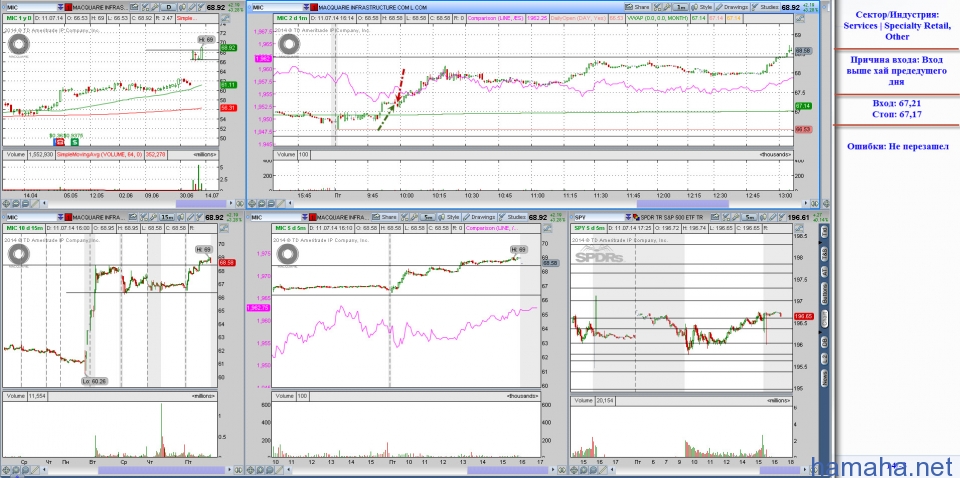The width and height of the screenshot is (960, 478).
Task: Click horizontal scrollbar thumb under top 1m chart
Action: pyautogui.click(x=682, y=203)
